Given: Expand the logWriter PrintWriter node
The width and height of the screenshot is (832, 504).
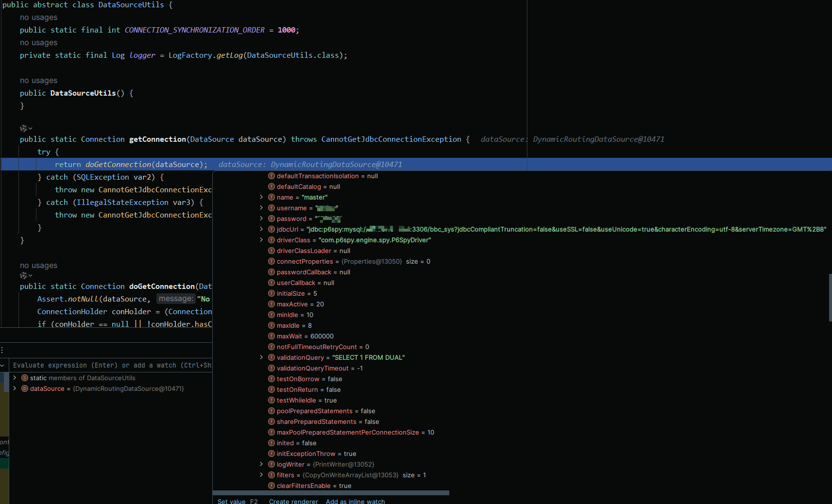Looking at the screenshot, I should click(261, 464).
